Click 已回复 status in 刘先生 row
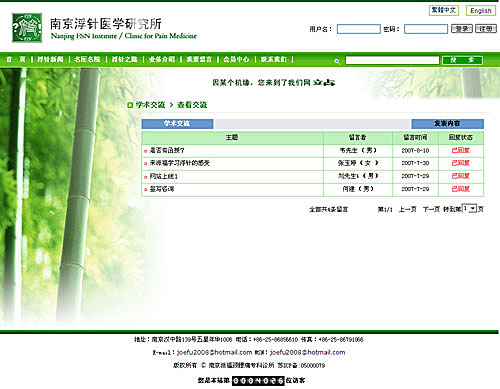Image resolution: width=500 pixels, height=389 pixels. [461, 176]
